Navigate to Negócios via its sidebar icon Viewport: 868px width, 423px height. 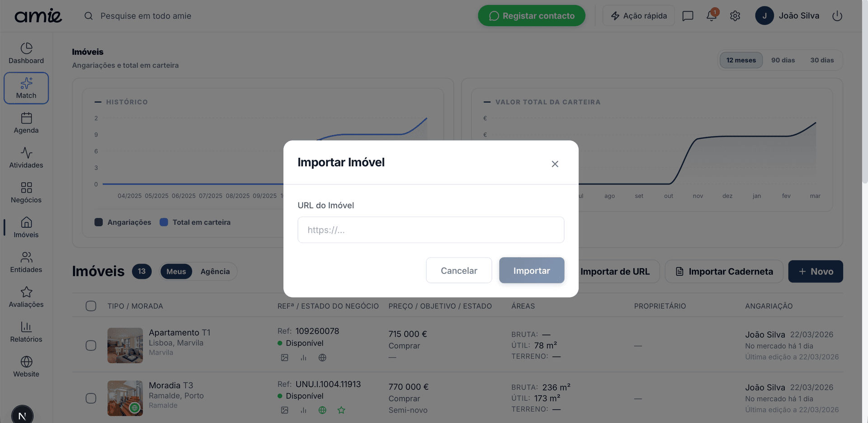point(26,192)
